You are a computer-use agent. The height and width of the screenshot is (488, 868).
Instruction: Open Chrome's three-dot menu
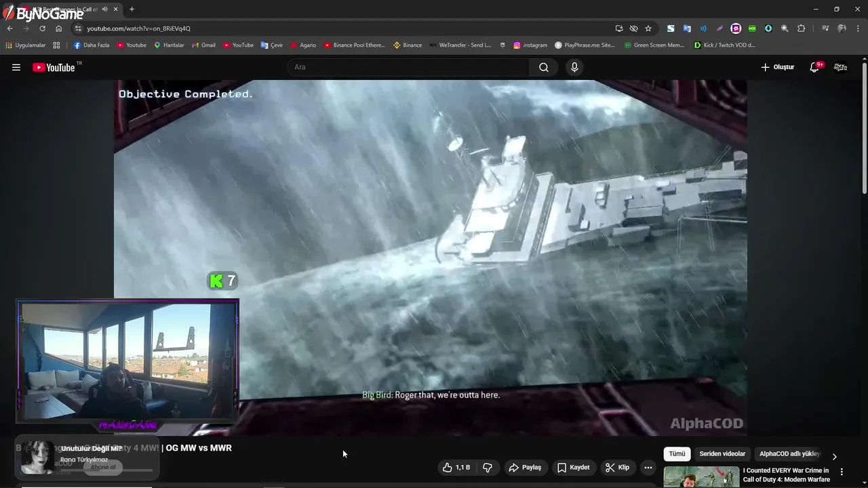tap(858, 28)
